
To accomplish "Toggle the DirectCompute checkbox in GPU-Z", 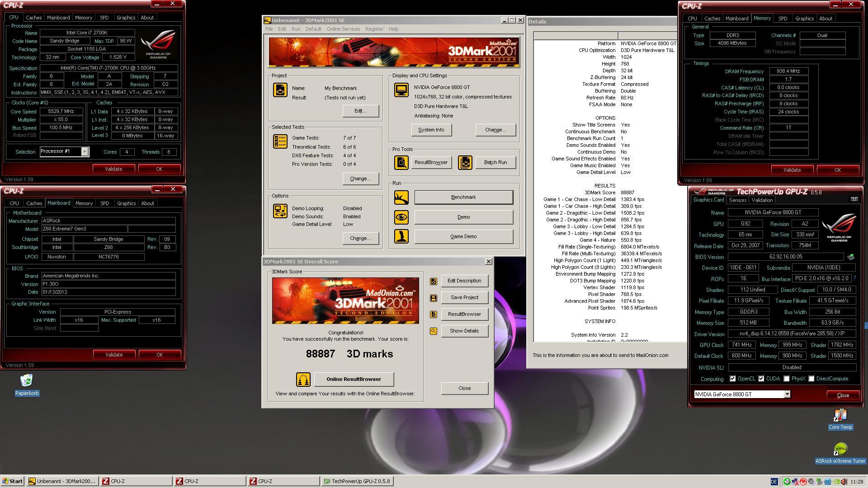I will 811,379.
